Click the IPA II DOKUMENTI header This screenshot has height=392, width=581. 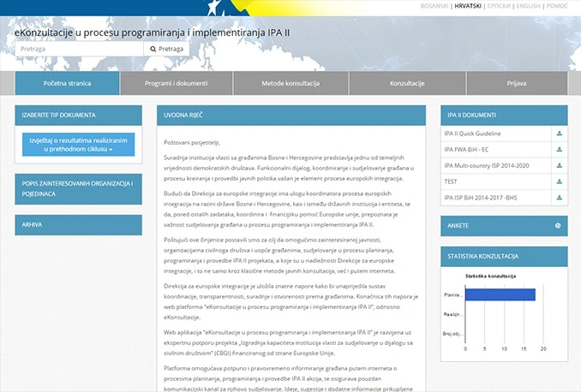click(x=504, y=116)
